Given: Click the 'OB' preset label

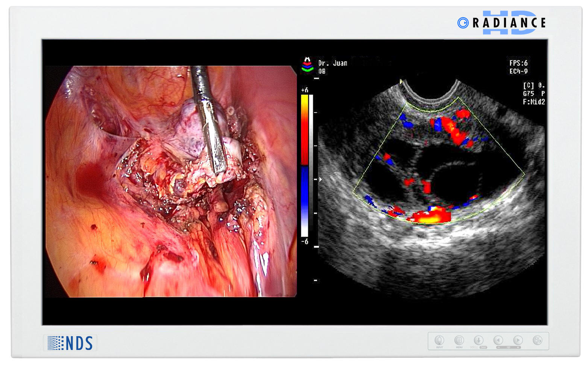Looking at the screenshot, I should click(322, 71).
